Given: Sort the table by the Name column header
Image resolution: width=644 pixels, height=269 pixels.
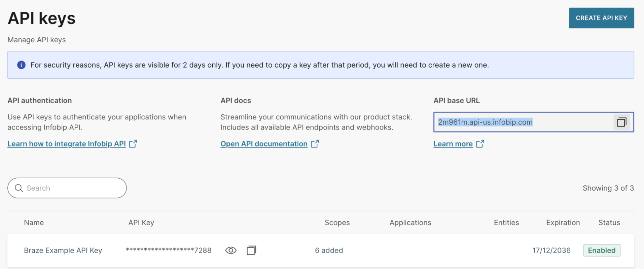Looking at the screenshot, I should pyautogui.click(x=34, y=223).
